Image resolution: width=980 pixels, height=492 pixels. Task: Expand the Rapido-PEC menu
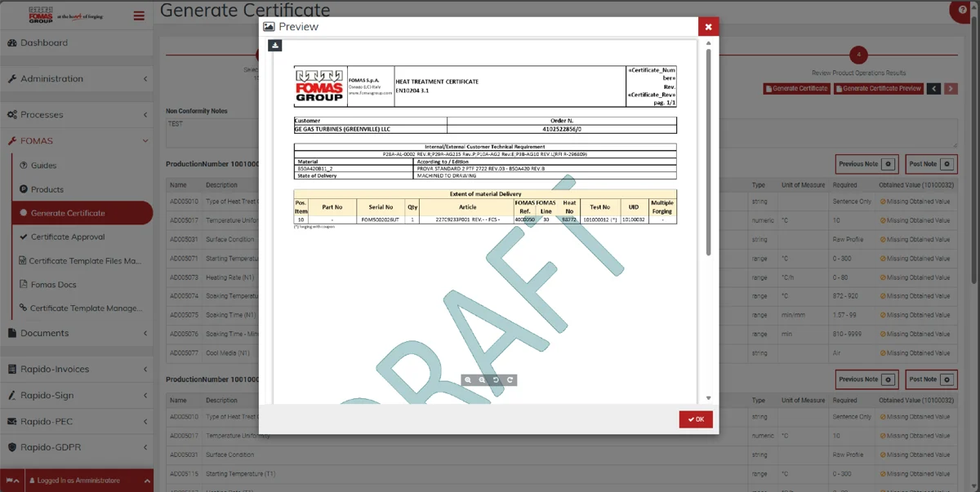pos(77,422)
